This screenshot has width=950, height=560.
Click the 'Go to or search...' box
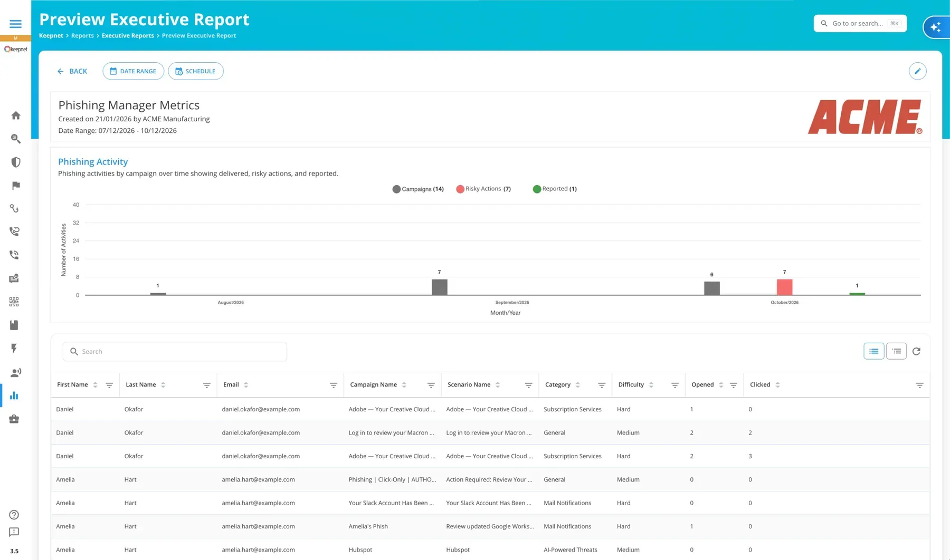860,24
